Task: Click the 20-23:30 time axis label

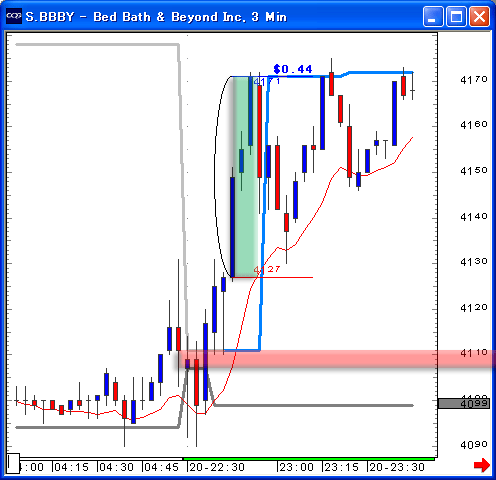Action: click(x=397, y=467)
